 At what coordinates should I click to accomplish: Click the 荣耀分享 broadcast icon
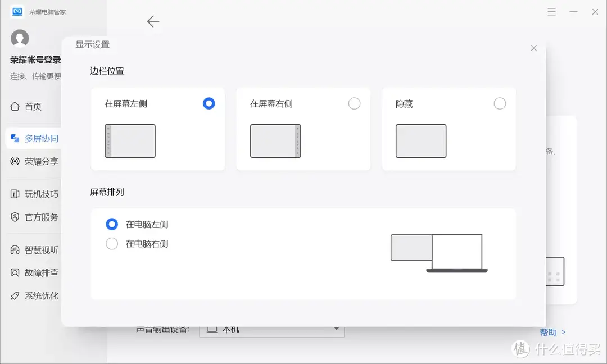[15, 161]
